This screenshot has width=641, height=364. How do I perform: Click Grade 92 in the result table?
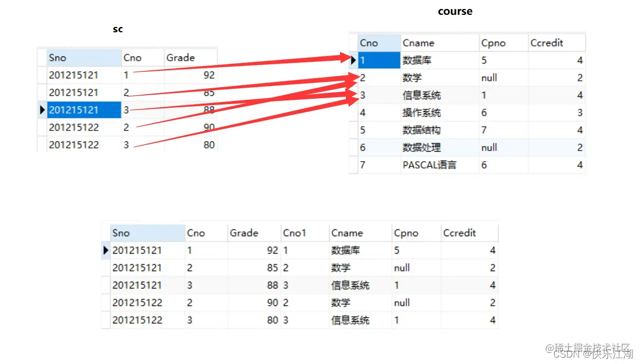(x=272, y=250)
